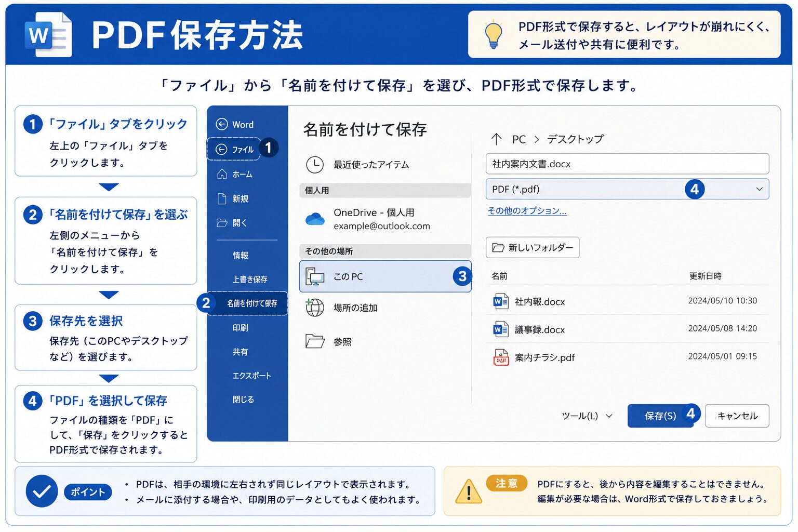Image resolution: width=798 pixels, height=532 pixels.
Task: Select the この PC location row
Action: (x=385, y=276)
